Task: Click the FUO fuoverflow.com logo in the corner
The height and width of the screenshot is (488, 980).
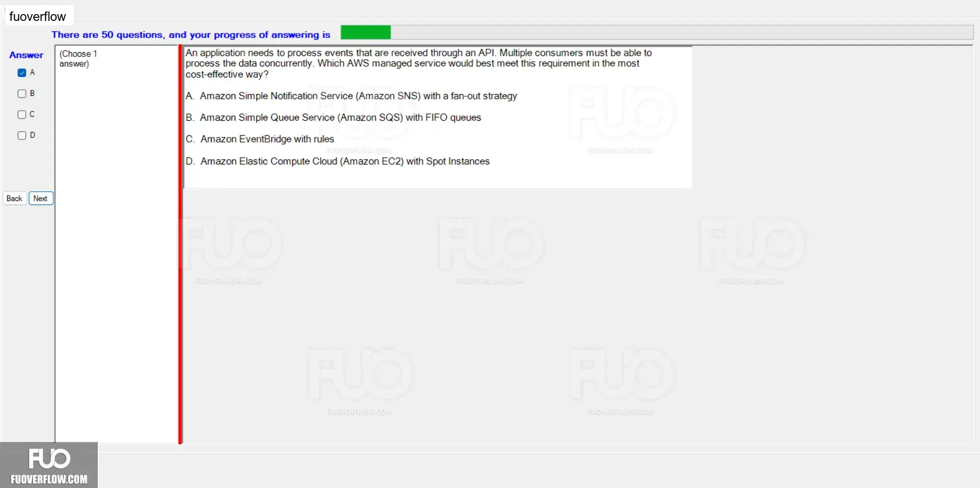Action: [49, 465]
